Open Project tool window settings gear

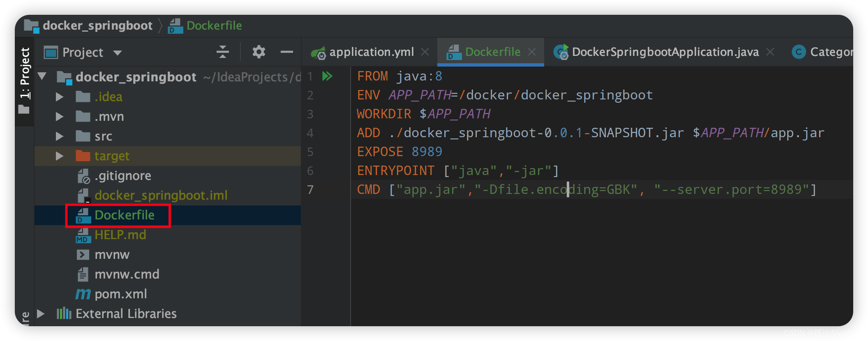point(259,52)
